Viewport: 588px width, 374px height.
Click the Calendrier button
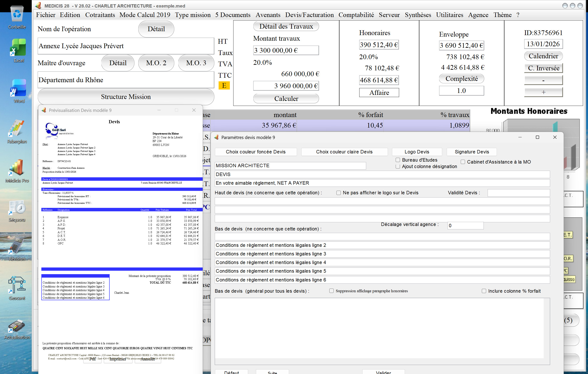pyautogui.click(x=543, y=56)
